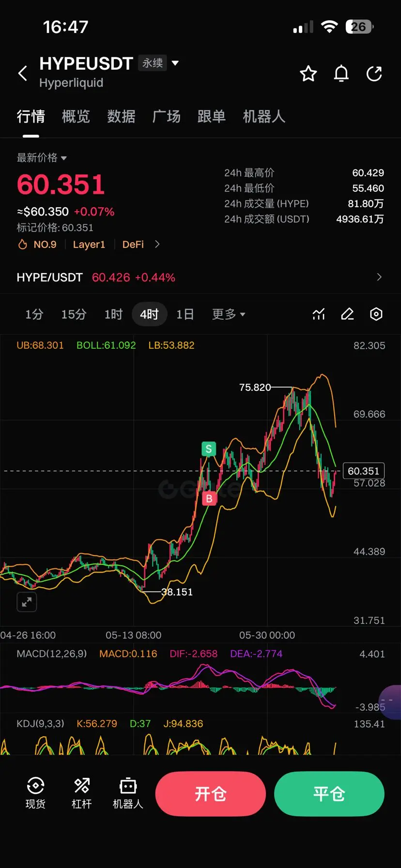The image size is (401, 868).
Task: Expand chart to fullscreen icon
Action: pyautogui.click(x=27, y=602)
